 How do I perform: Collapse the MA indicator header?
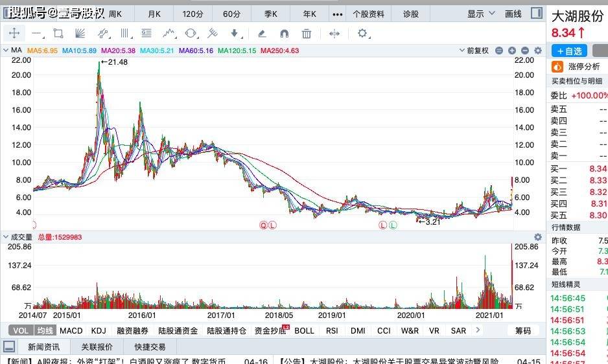pyautogui.click(x=6, y=50)
